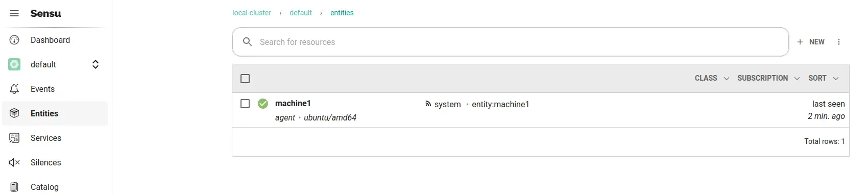Open the hamburger menu icon

pyautogui.click(x=14, y=13)
